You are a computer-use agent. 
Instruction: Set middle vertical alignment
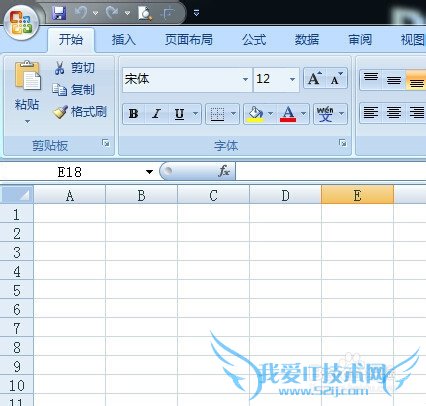coord(394,80)
